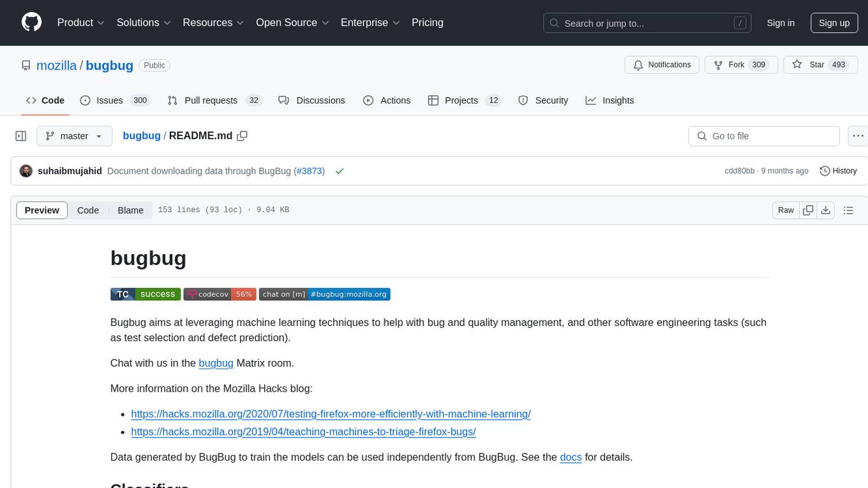Open the Pricing page

428,22
